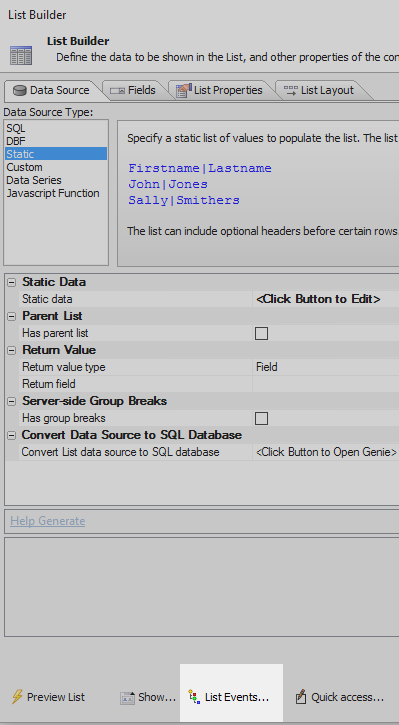Select Custom data source type
Image resolution: width=399 pixels, height=725 pixels.
point(56,167)
